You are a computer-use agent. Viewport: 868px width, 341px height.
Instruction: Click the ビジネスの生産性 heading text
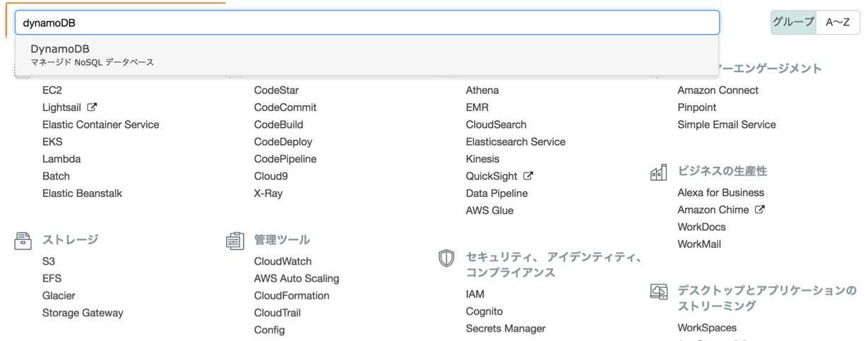[x=722, y=172]
